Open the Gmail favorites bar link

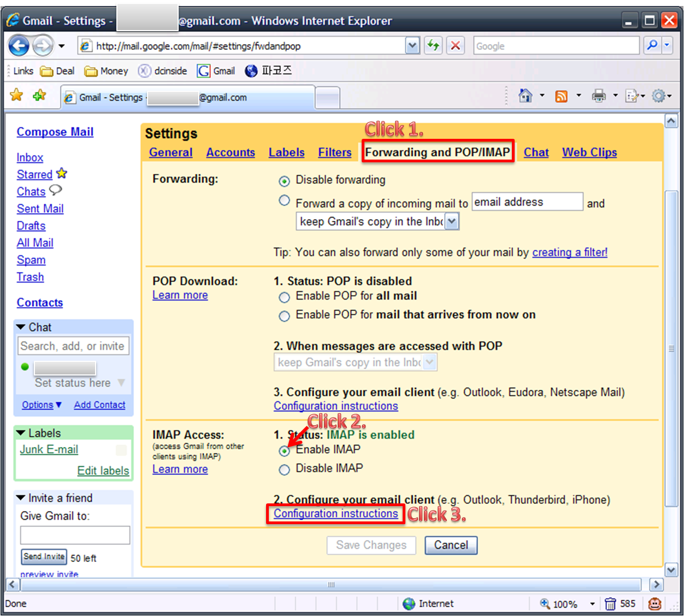[x=216, y=71]
